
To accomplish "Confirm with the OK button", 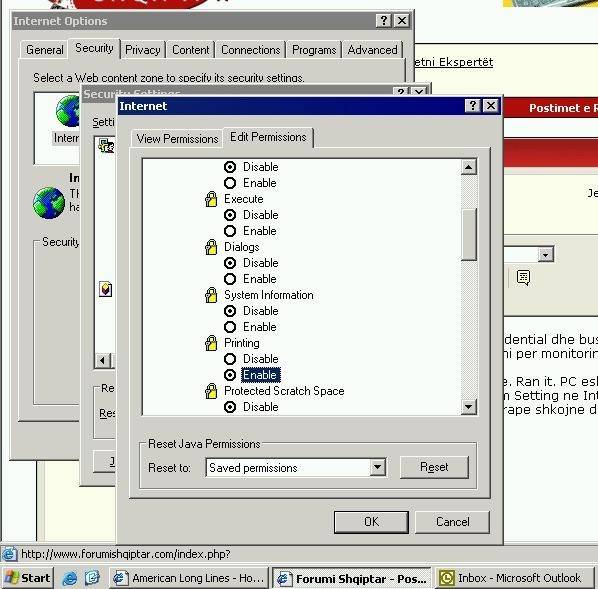I will click(x=371, y=522).
